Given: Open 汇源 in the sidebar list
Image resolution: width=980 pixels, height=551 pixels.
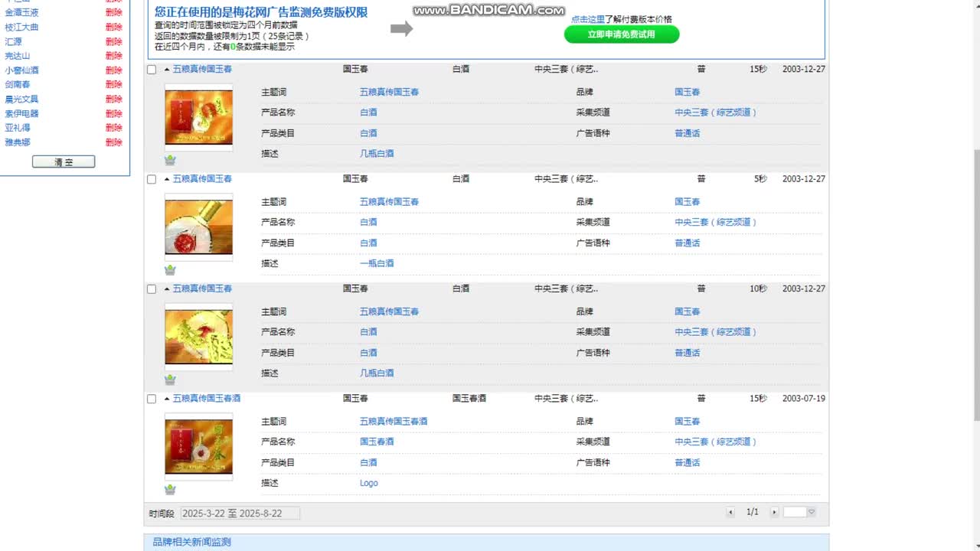Looking at the screenshot, I should [13, 41].
